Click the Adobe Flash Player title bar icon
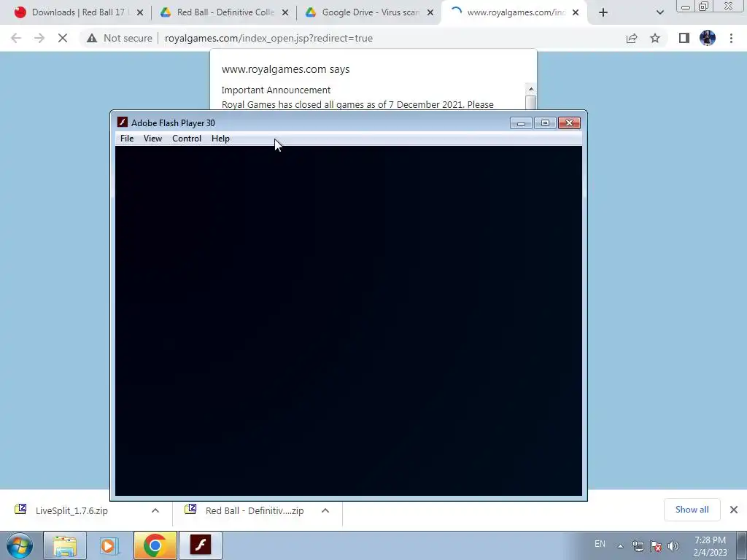The height and width of the screenshot is (560, 747). point(123,122)
